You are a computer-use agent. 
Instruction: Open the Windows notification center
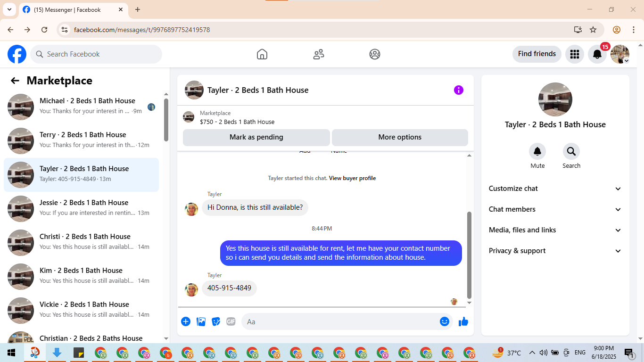(629, 353)
